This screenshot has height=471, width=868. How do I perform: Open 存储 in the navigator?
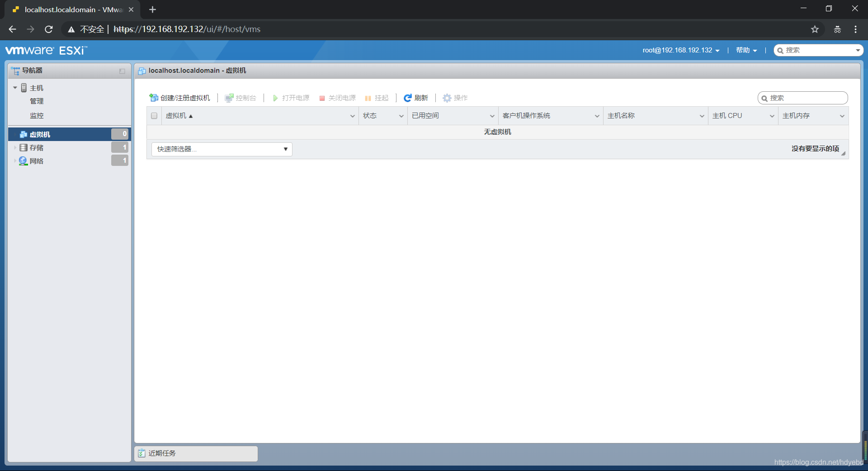(37, 148)
